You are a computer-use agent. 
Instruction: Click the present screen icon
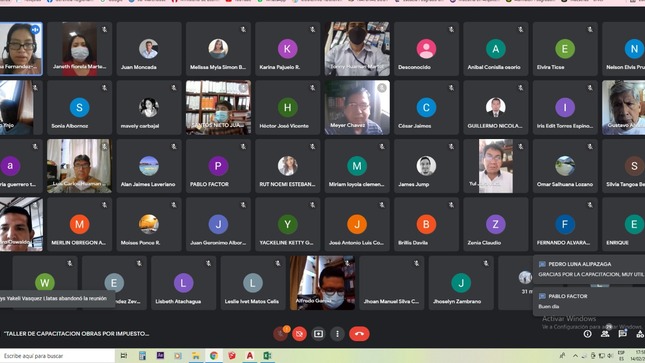tap(318, 334)
